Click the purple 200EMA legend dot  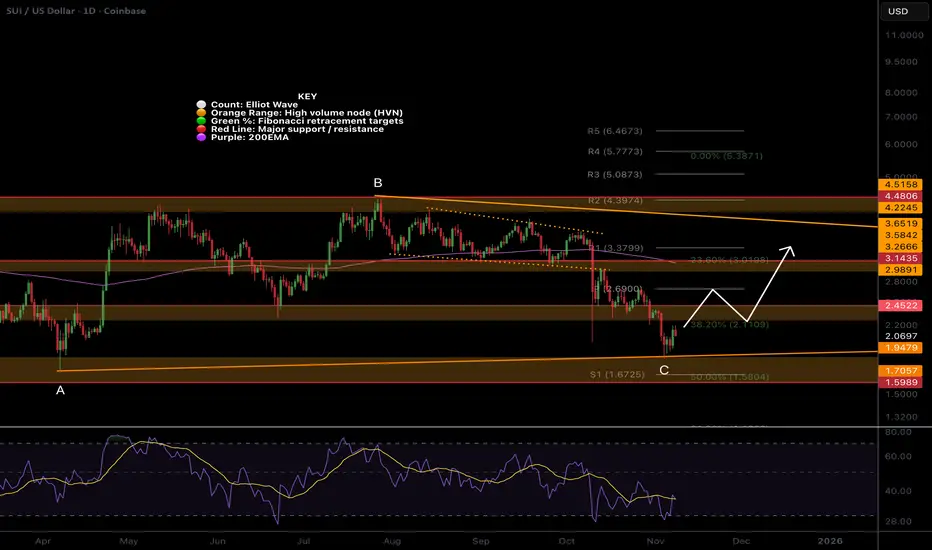[201, 137]
